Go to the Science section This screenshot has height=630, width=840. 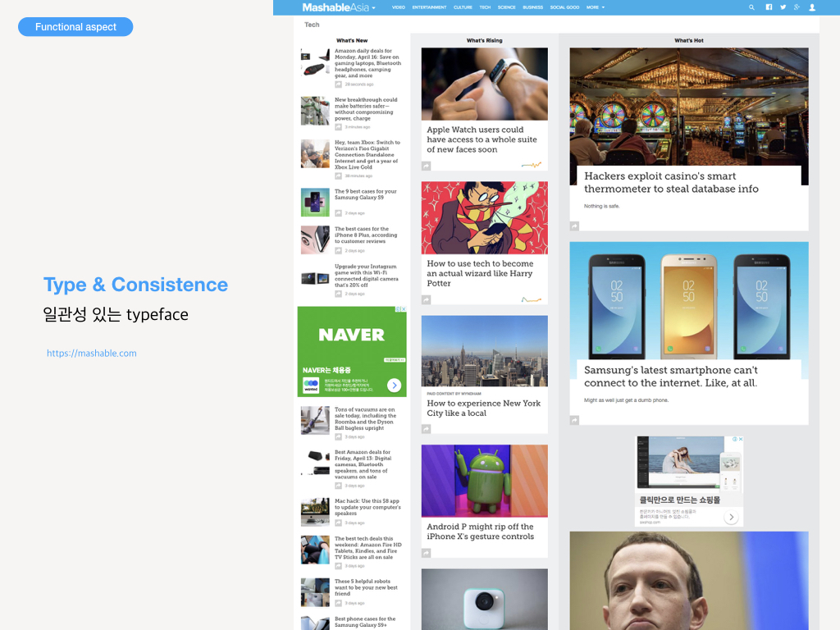click(x=506, y=7)
